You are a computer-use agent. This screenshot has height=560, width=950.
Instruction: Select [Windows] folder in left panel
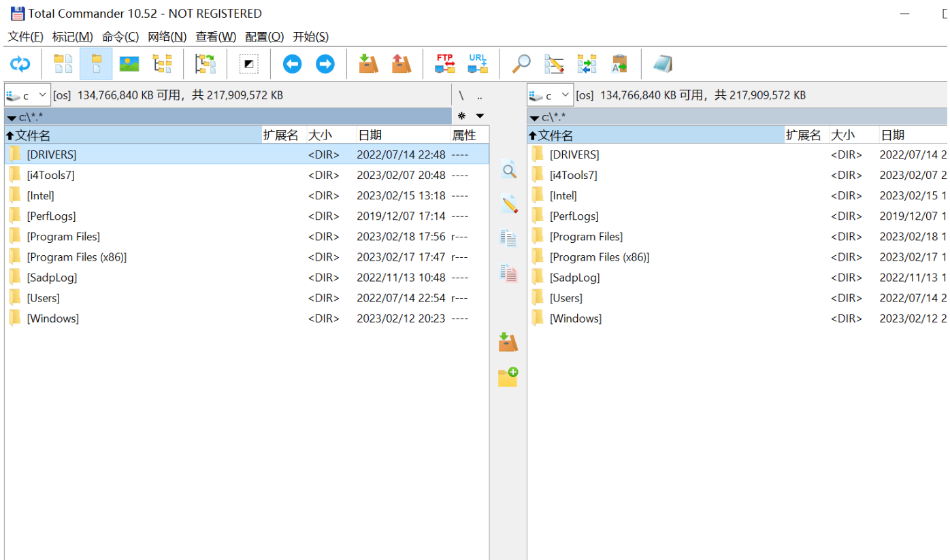[x=246, y=318]
